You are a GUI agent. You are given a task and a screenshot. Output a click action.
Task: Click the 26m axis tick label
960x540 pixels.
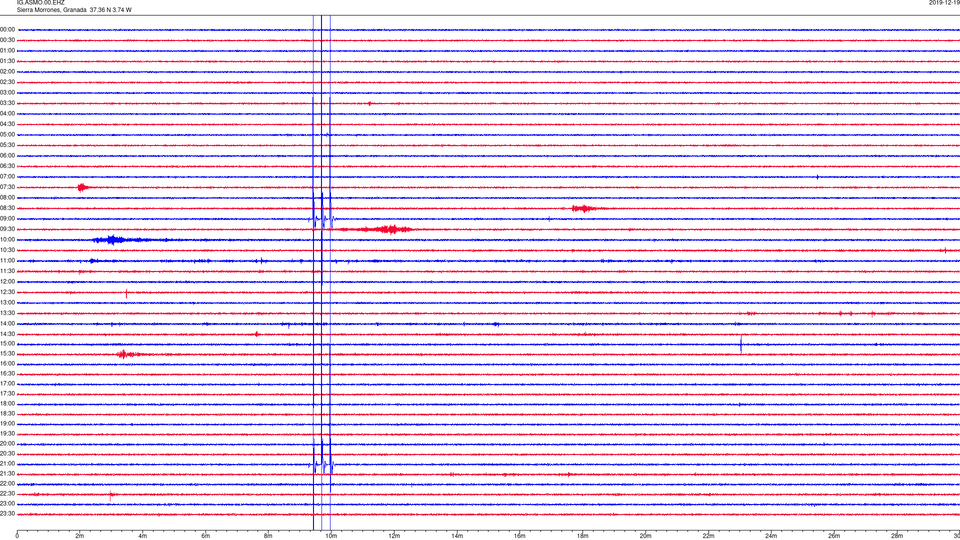click(834, 536)
